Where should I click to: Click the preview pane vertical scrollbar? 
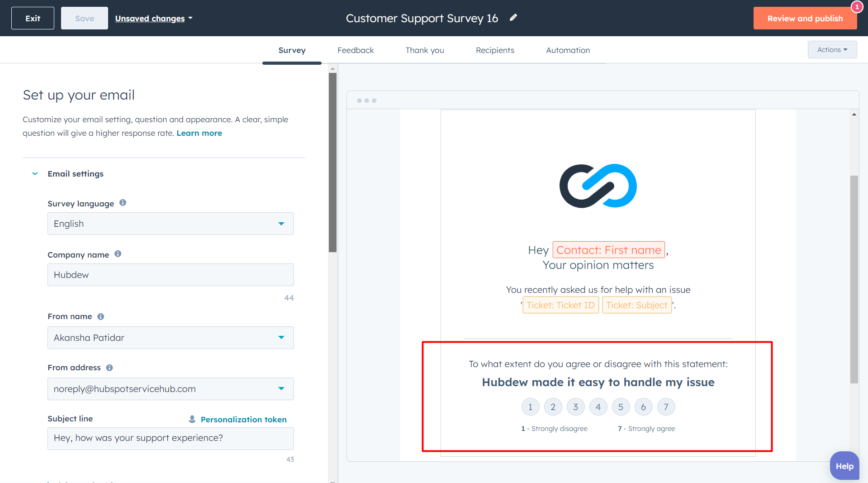pos(854,279)
